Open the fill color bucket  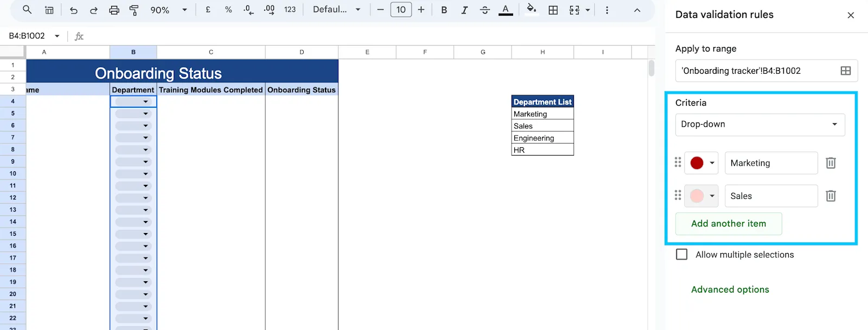click(x=532, y=9)
